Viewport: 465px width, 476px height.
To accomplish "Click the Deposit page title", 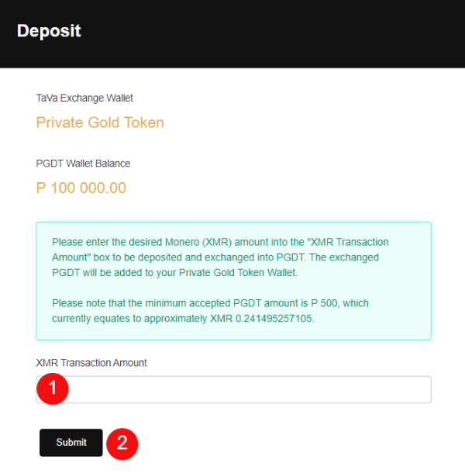I will (49, 32).
